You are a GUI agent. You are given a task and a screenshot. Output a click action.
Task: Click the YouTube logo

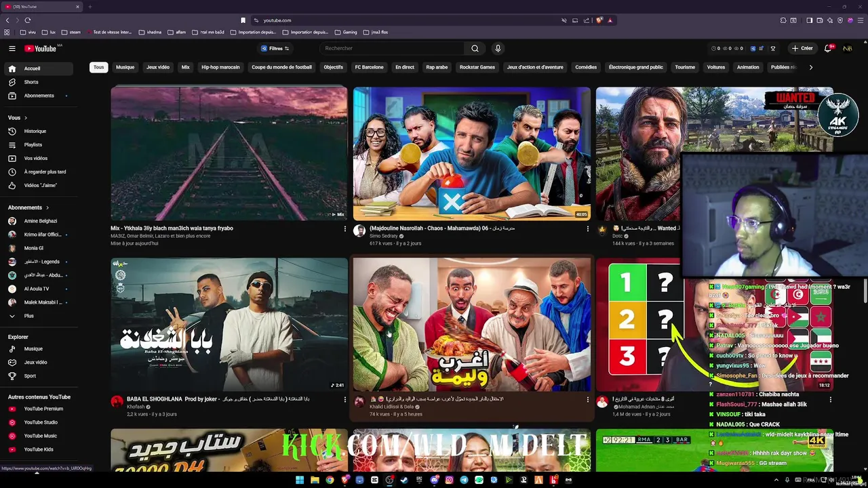(x=41, y=48)
